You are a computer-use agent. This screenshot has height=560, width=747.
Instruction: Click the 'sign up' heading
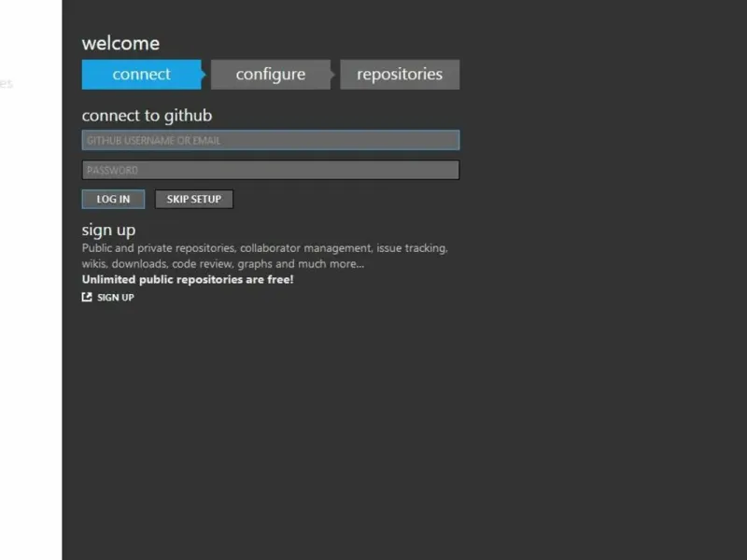(x=108, y=230)
